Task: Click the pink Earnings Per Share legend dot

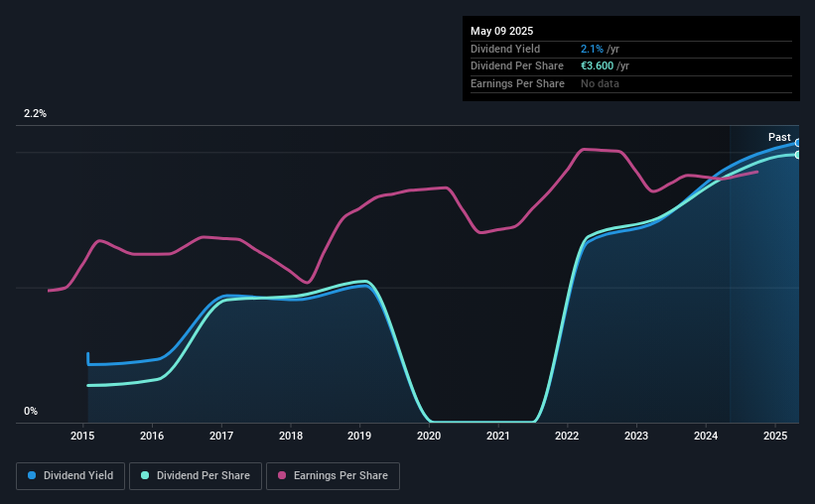Action: 282,475
